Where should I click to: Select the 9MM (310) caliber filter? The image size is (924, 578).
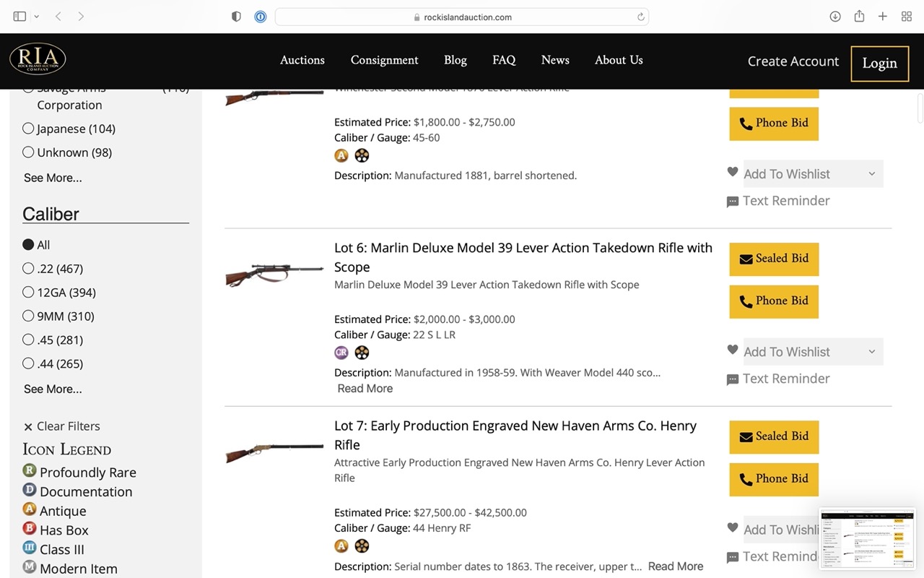click(x=28, y=316)
